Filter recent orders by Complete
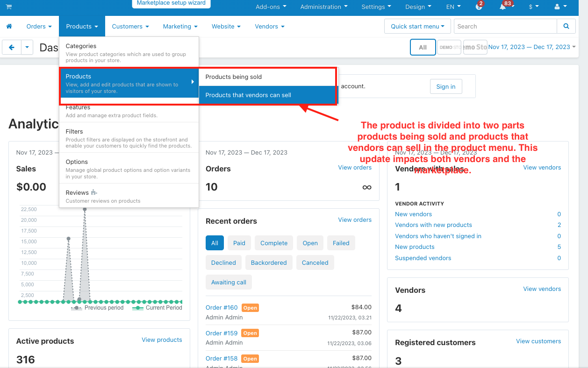This screenshot has width=588, height=368. 274,243
